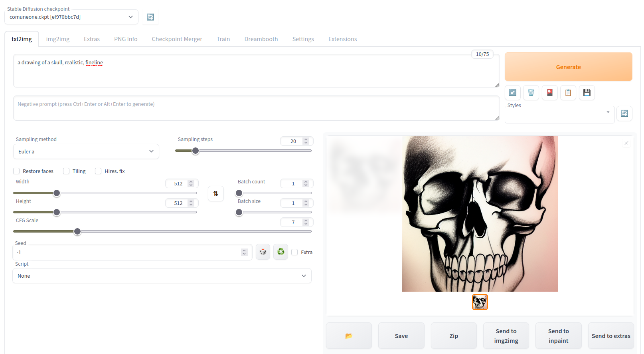Swap width and height values

216,193
